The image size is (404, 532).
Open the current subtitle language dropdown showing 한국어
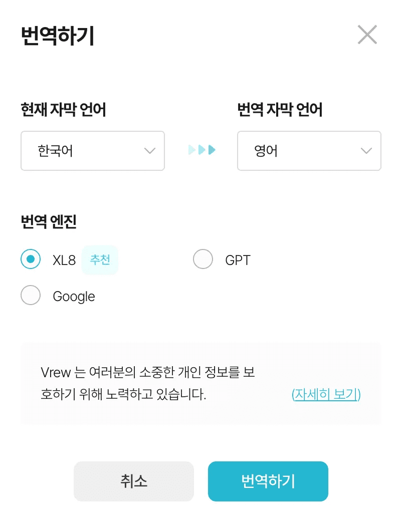point(93,150)
